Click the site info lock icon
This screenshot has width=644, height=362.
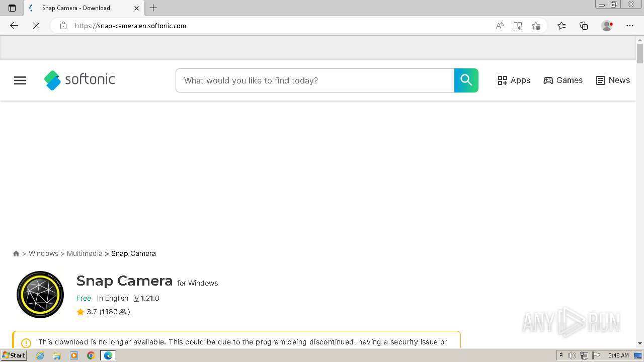click(x=63, y=26)
